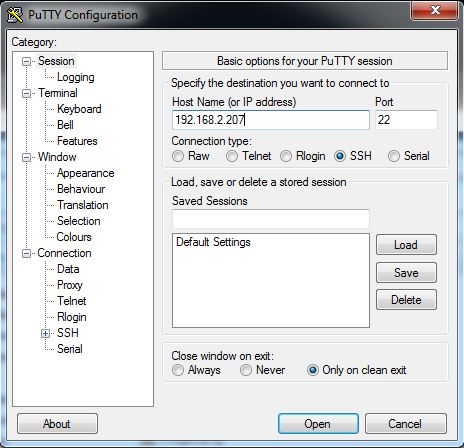Open Translation settings category
The image size is (464, 448).
[83, 205]
